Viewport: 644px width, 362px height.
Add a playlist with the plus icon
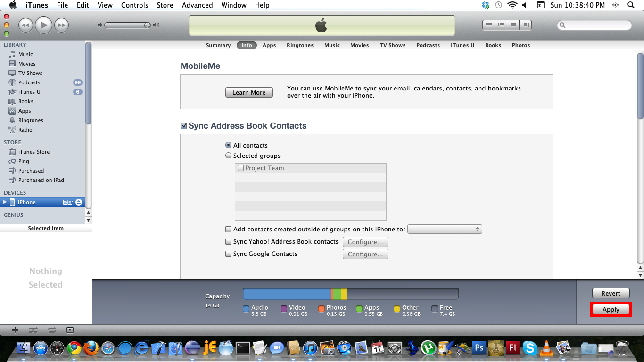click(x=15, y=330)
